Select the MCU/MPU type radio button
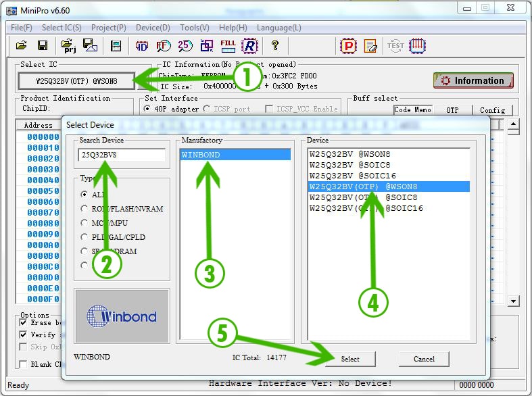Viewport: 532px width, 396px height. pyautogui.click(x=84, y=223)
